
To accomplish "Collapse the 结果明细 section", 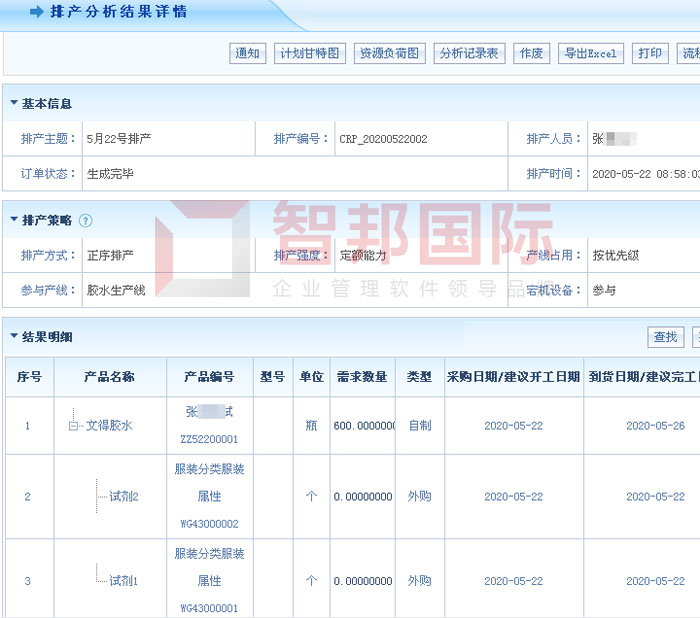I will 13,337.
